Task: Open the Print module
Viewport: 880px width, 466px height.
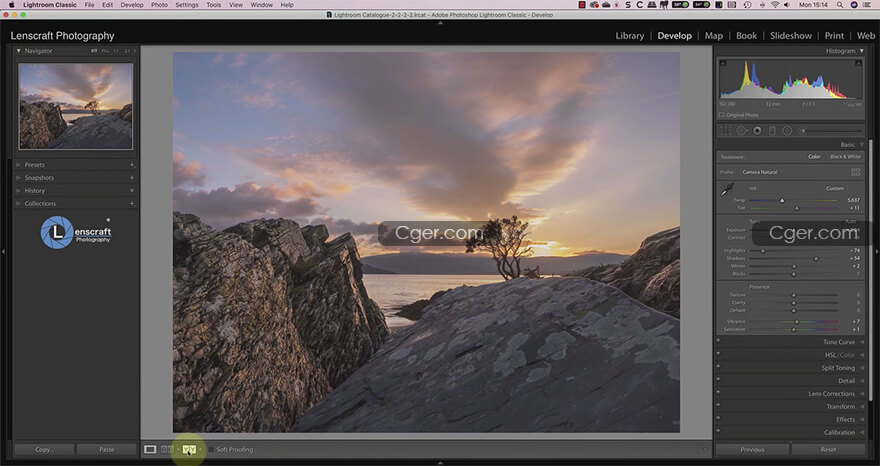Action: [834, 35]
